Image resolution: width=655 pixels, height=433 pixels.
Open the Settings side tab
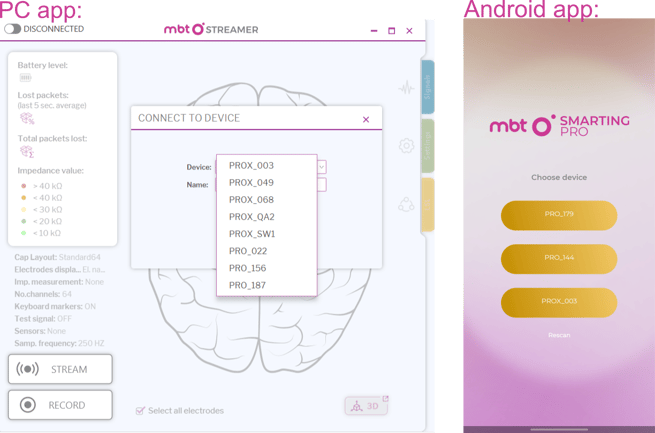pos(427,146)
